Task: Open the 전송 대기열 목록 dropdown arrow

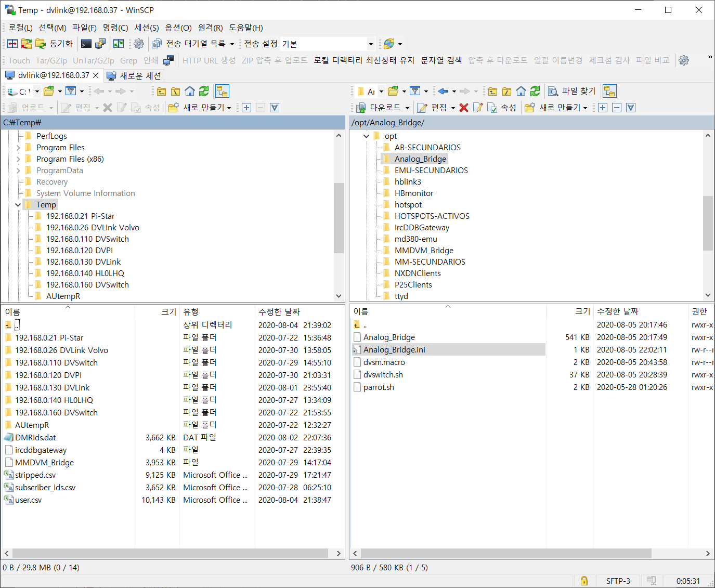Action: (232, 44)
